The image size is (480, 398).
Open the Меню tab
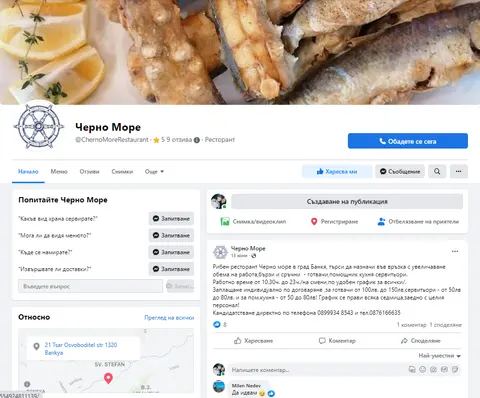click(59, 172)
